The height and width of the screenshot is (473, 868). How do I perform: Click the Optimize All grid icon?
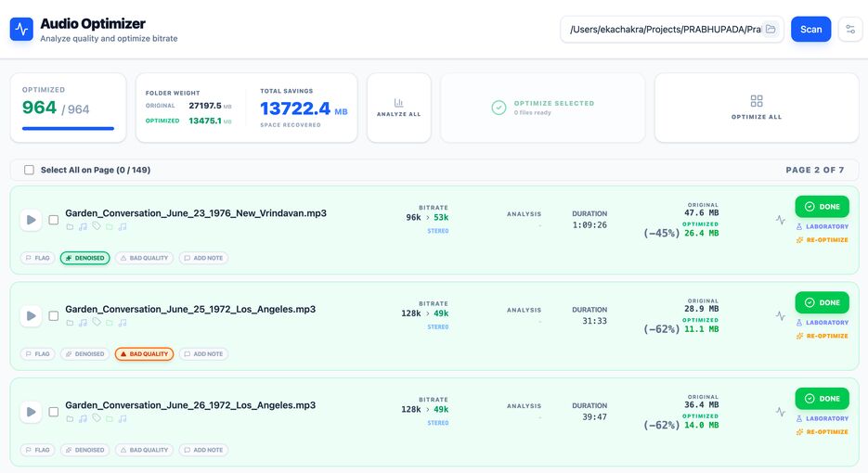tap(757, 101)
